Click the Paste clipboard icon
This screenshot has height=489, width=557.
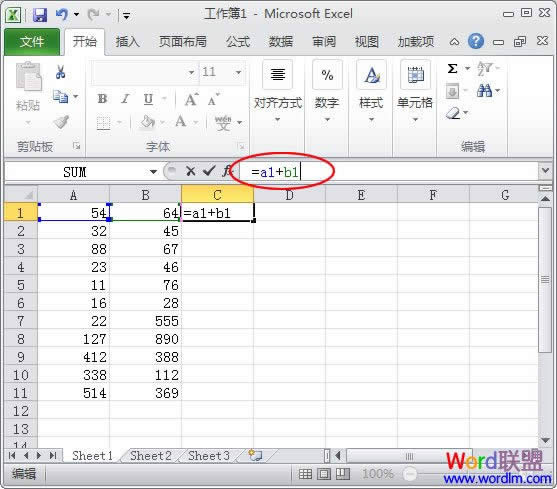[x=28, y=76]
